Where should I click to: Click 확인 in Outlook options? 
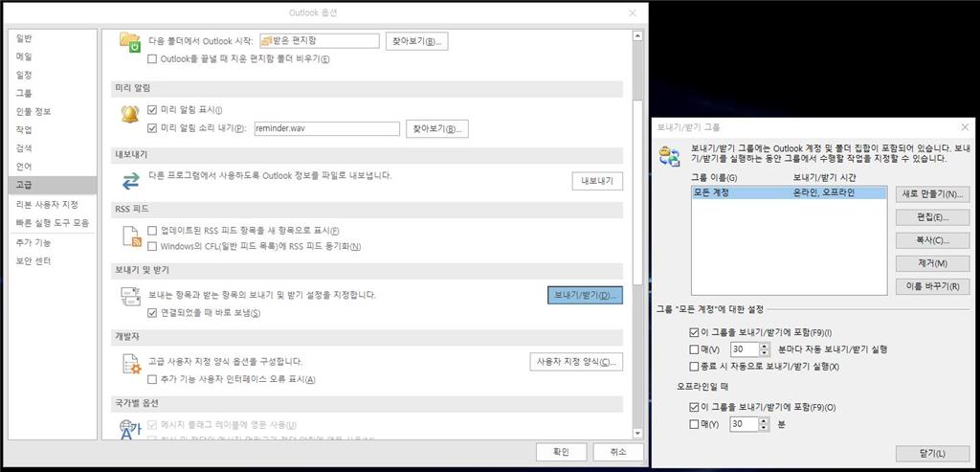pos(561,452)
